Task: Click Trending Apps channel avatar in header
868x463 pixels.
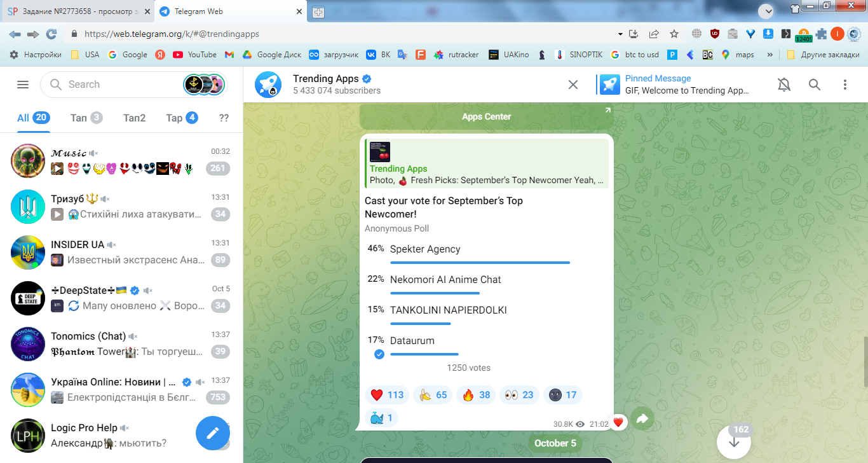Action: coord(268,85)
